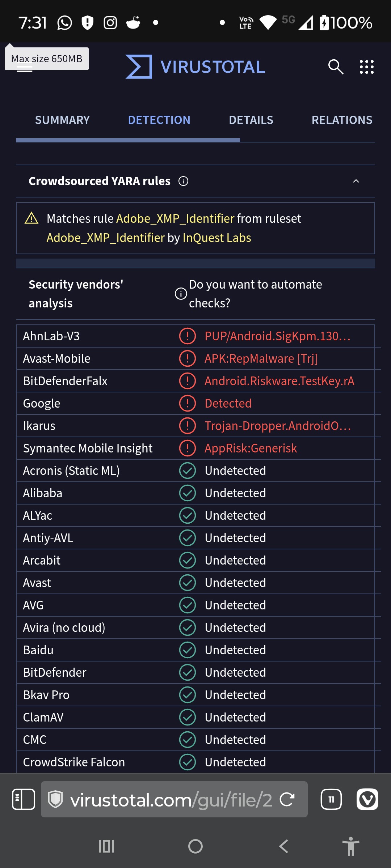The width and height of the screenshot is (391, 868).
Task: Collapse the Crowdsourced YARA rules section
Action: (356, 181)
